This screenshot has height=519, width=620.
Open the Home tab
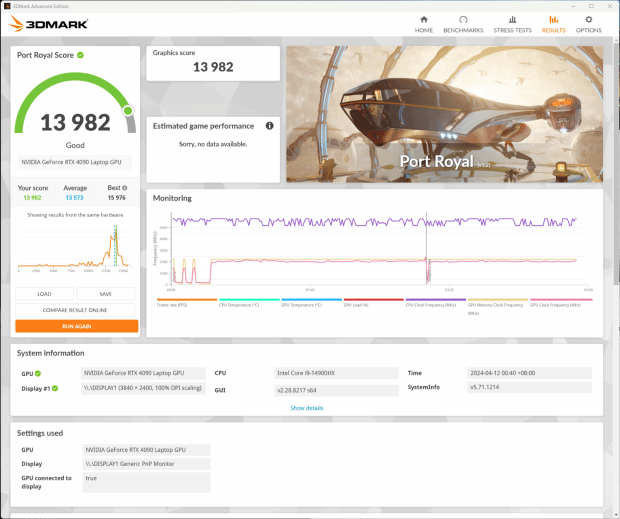pyautogui.click(x=423, y=24)
